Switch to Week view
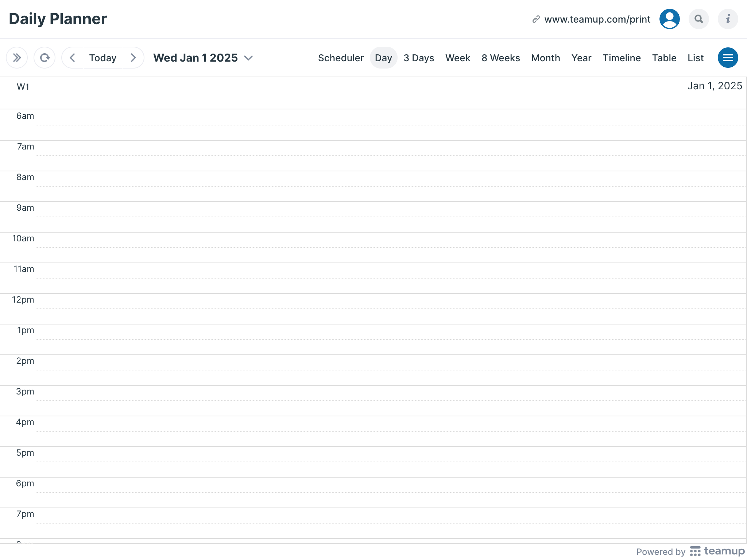This screenshot has height=560, width=747. tap(458, 58)
